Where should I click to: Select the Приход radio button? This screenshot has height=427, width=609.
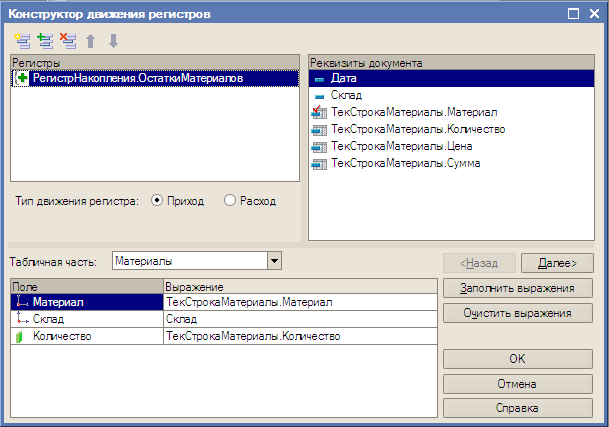(157, 200)
